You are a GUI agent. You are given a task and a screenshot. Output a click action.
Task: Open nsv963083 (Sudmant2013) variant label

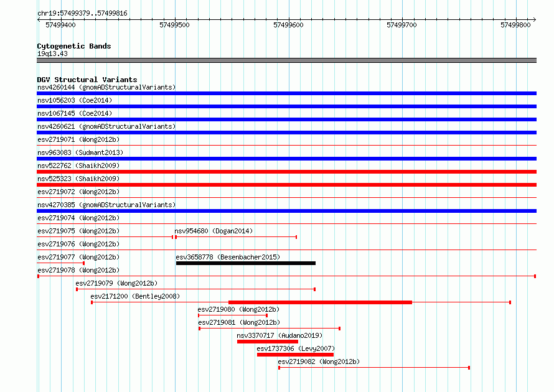coord(80,152)
